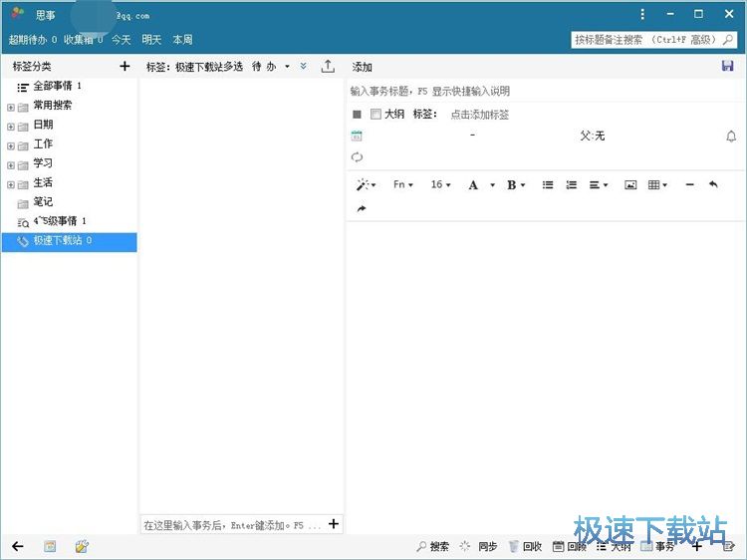Image resolution: width=747 pixels, height=560 pixels.
Task: Switch to the 今天 view
Action: [121, 40]
